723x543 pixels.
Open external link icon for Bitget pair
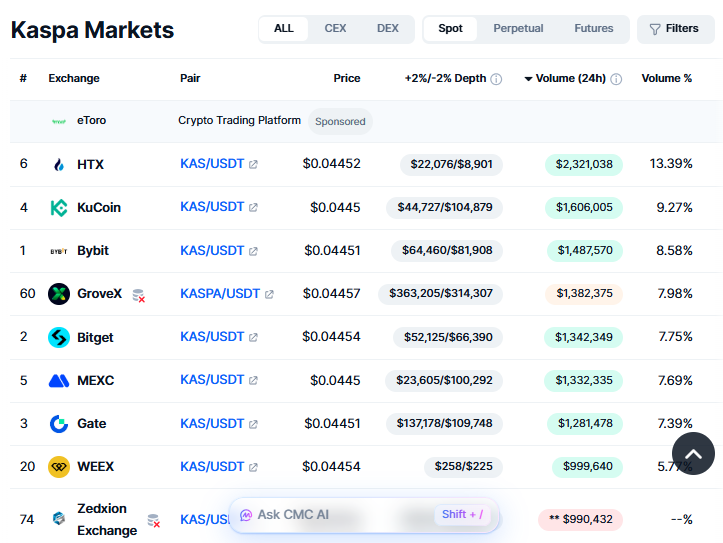tap(253, 337)
